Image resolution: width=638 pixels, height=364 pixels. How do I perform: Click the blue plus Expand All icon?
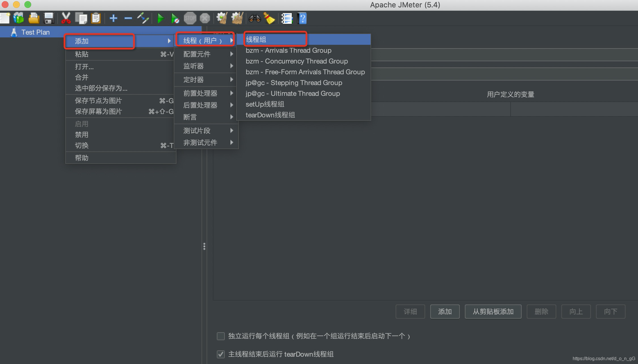coord(114,18)
